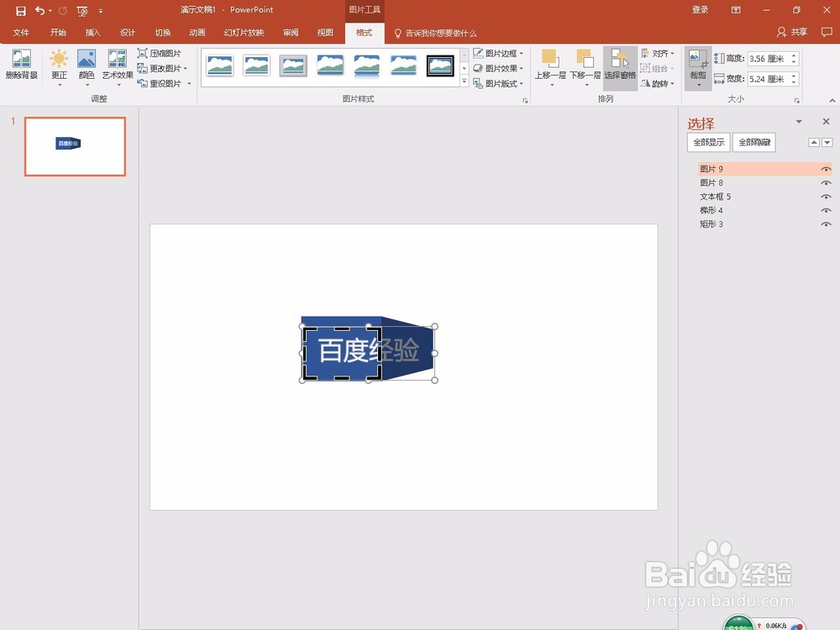Open Picture Styles dialog launcher
Screen dimensions: 840x630
pyautogui.click(x=525, y=100)
